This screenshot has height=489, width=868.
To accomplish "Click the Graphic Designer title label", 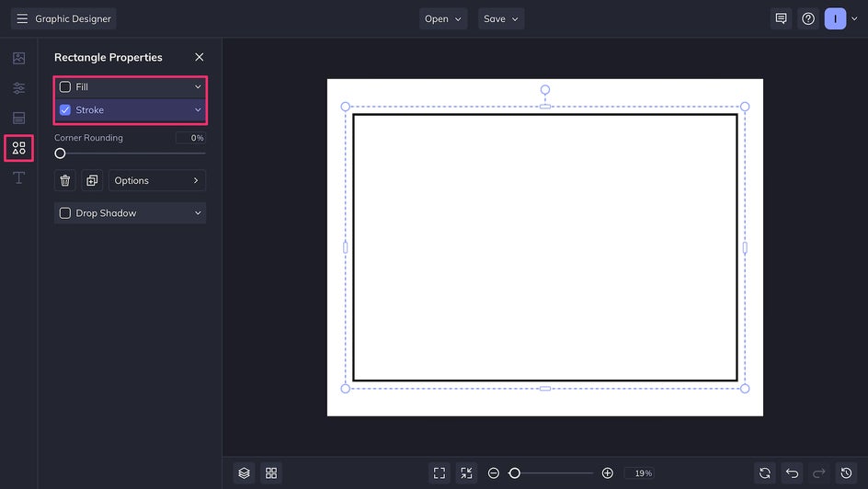I will click(x=73, y=18).
